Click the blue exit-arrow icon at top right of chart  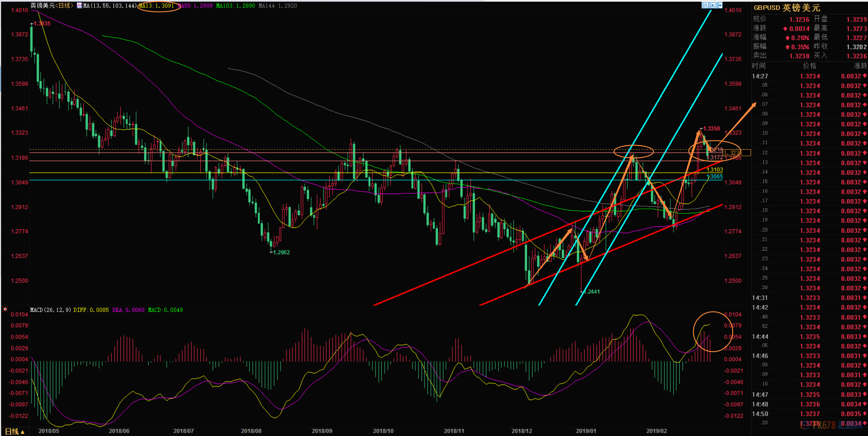(x=719, y=5)
